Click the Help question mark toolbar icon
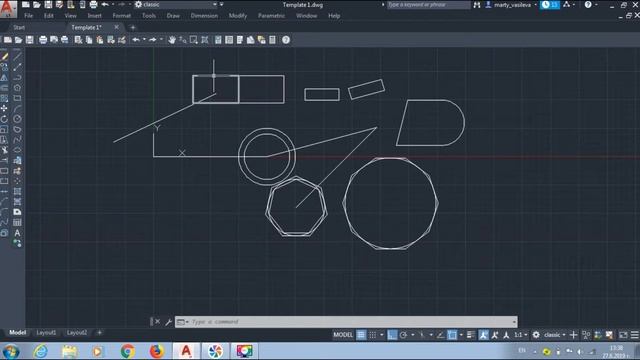640x360 pixels. (286, 40)
